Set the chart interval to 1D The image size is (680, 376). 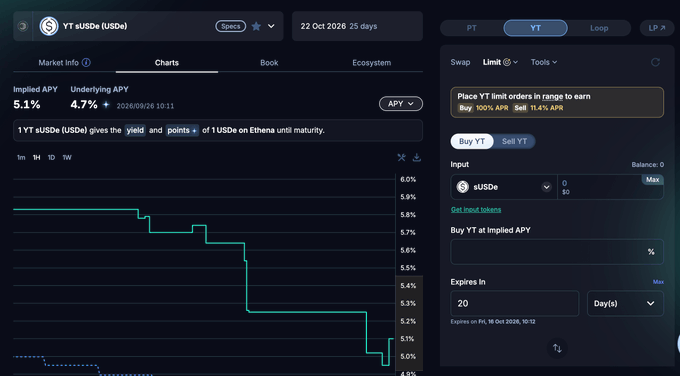click(51, 157)
